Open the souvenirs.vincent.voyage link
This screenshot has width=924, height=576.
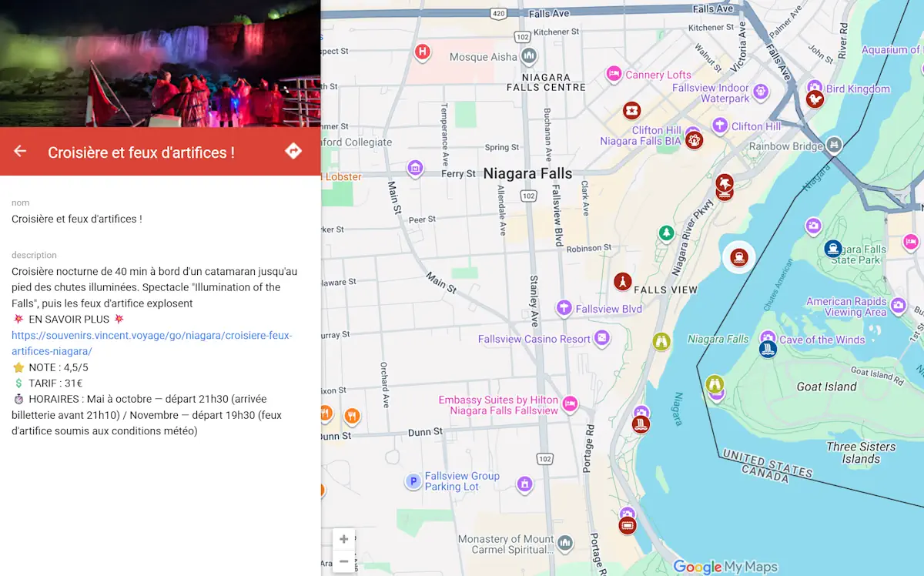coord(152,343)
